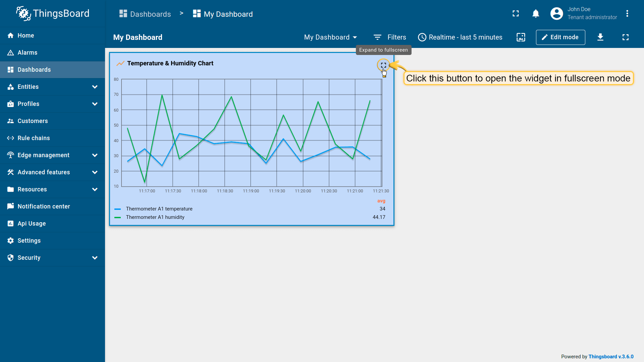The image size is (644, 362).
Task: Click the Edit mode button
Action: pos(560,37)
